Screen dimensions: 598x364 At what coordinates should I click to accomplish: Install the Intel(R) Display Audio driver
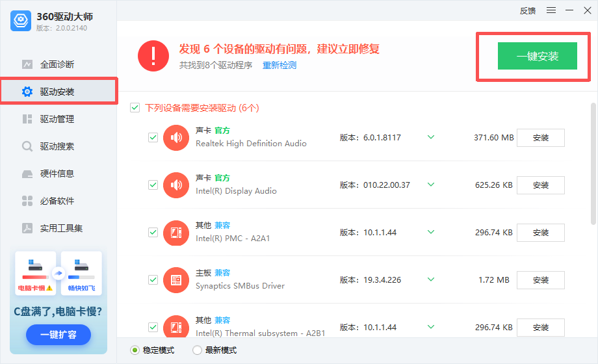point(541,185)
